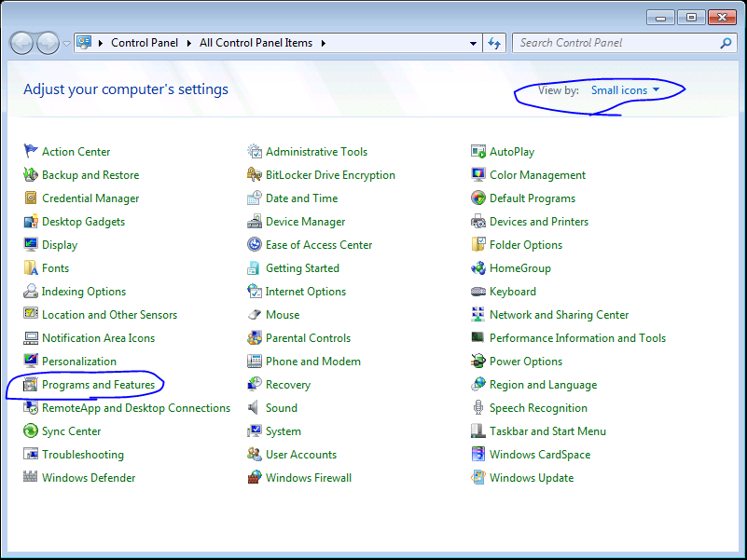Open the System link
This screenshot has height=560, width=747.
pyautogui.click(x=284, y=431)
